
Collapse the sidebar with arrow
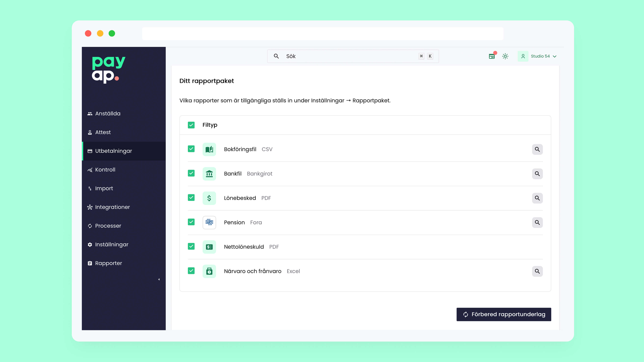coord(159,279)
